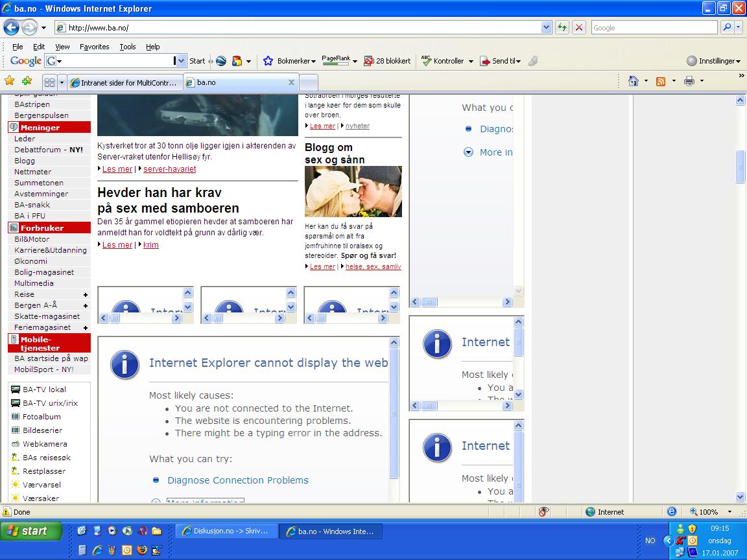The height and width of the screenshot is (560, 747).
Task: Click the 28 blokkert popup blocker
Action: 387,61
